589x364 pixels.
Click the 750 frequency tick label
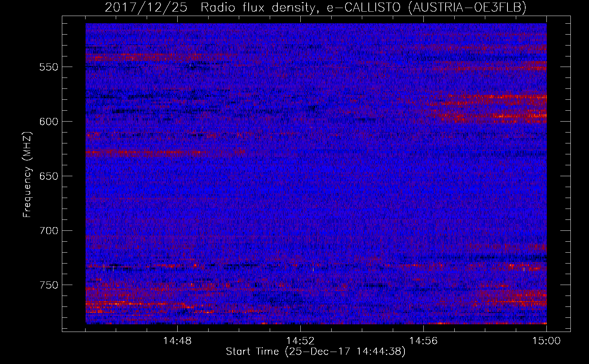[48, 285]
